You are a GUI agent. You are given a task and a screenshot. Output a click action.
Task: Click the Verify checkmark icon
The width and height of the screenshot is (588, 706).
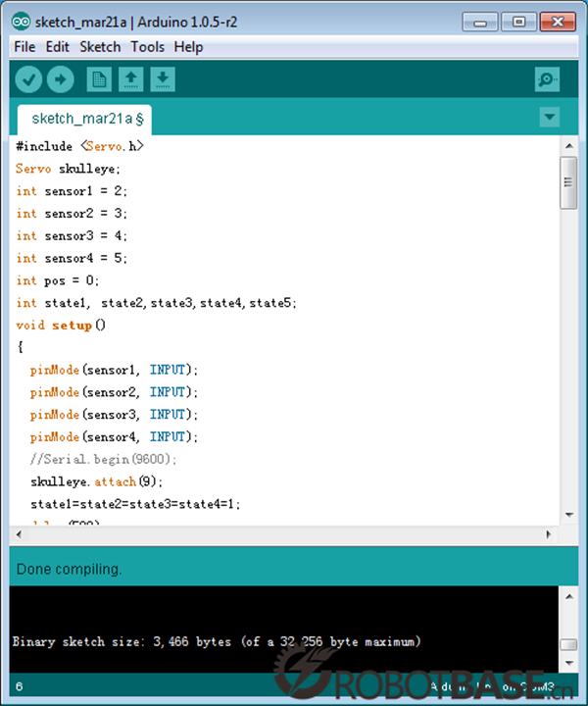(x=29, y=79)
